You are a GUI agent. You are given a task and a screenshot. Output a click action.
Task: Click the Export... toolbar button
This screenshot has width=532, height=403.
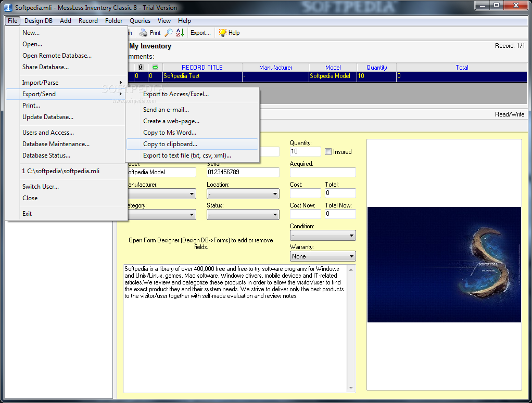click(200, 33)
